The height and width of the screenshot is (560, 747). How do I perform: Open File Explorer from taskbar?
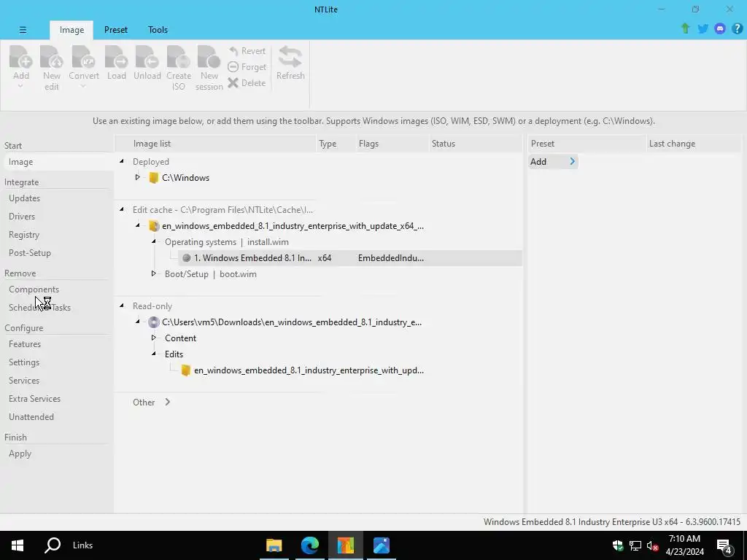[274, 545]
